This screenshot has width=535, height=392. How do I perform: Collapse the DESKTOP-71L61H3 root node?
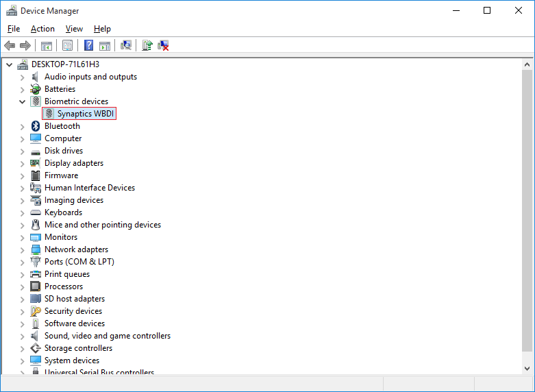[10, 64]
